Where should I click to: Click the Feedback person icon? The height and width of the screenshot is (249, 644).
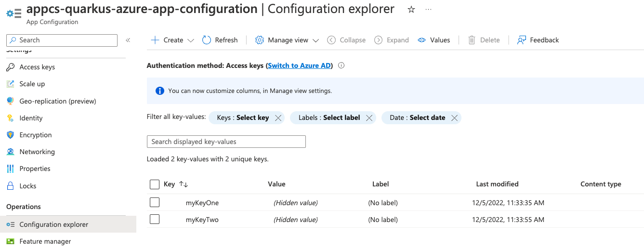point(522,40)
